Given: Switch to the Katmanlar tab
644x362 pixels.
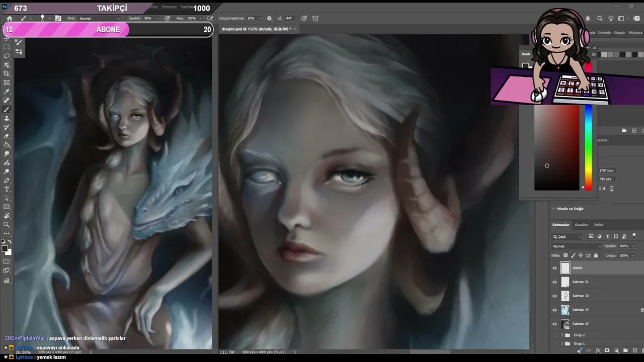Looking at the screenshot, I should pos(560,225).
